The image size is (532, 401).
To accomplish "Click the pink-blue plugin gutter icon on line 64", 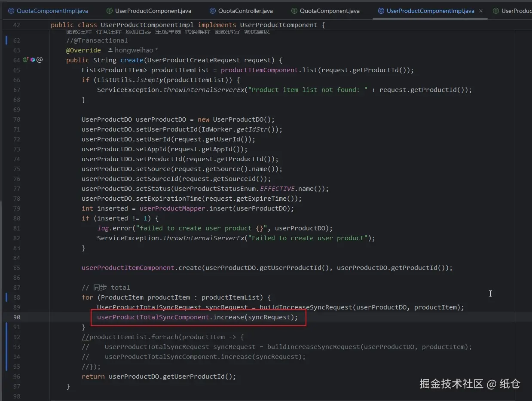I will pyautogui.click(x=33, y=60).
